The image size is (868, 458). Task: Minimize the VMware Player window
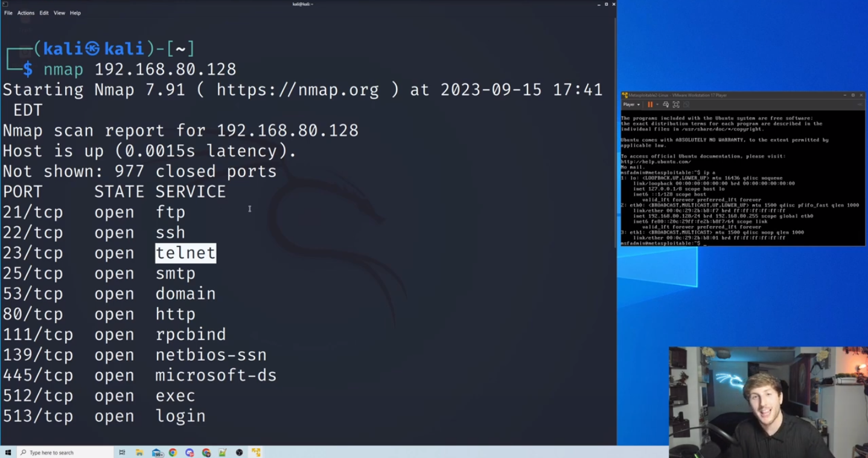coord(844,95)
